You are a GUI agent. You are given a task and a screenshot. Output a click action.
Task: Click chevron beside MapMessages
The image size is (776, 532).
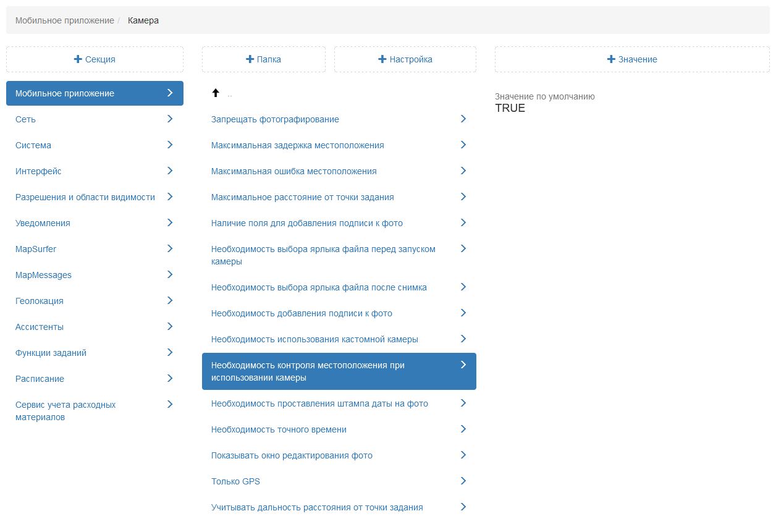tap(170, 274)
